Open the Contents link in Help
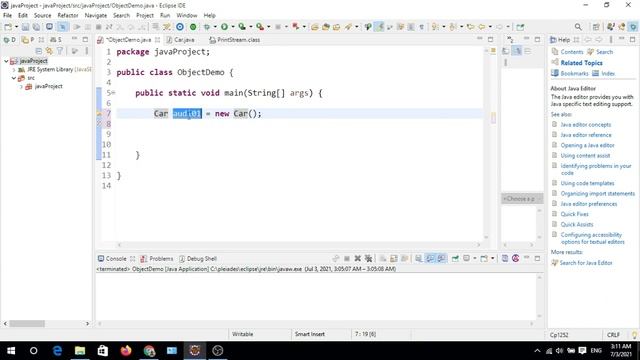This screenshot has width=640, height=360. (572, 52)
